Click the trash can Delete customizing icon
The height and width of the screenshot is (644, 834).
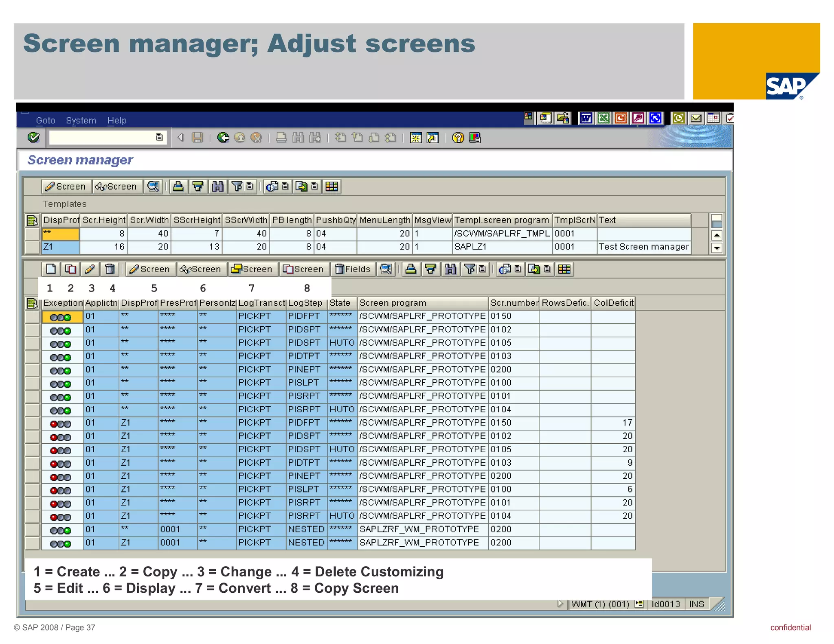(x=110, y=269)
